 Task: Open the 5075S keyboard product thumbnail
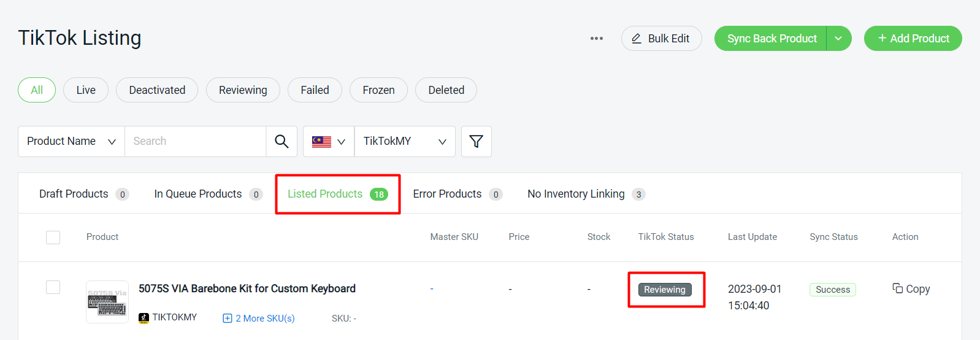pyautogui.click(x=107, y=302)
